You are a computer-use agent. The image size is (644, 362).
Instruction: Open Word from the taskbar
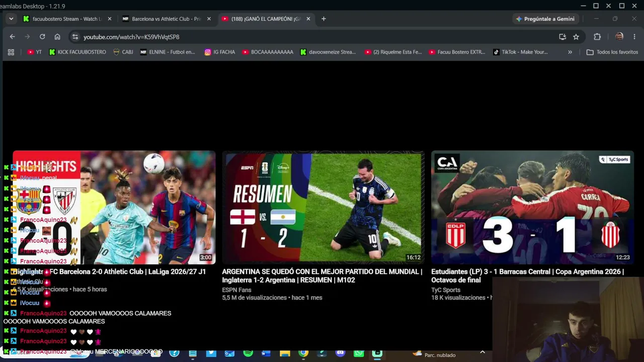[266, 353]
